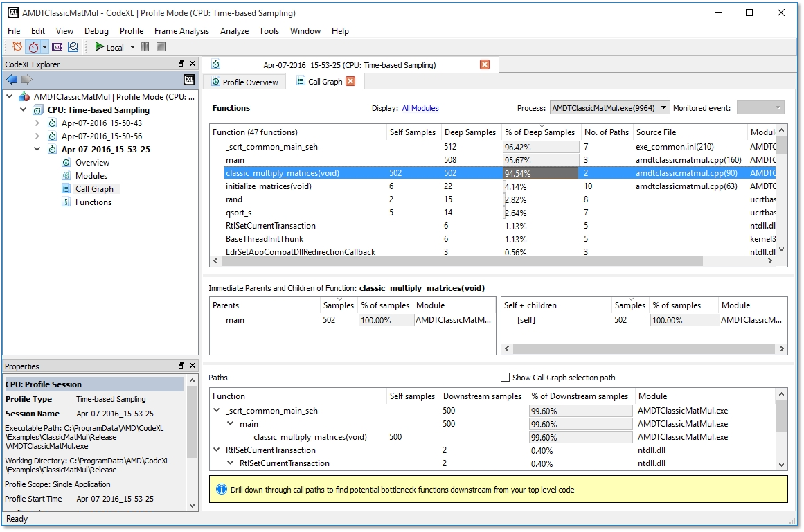Image resolution: width=804 pixels, height=532 pixels.
Task: Open the Profile menu
Action: 132,30
